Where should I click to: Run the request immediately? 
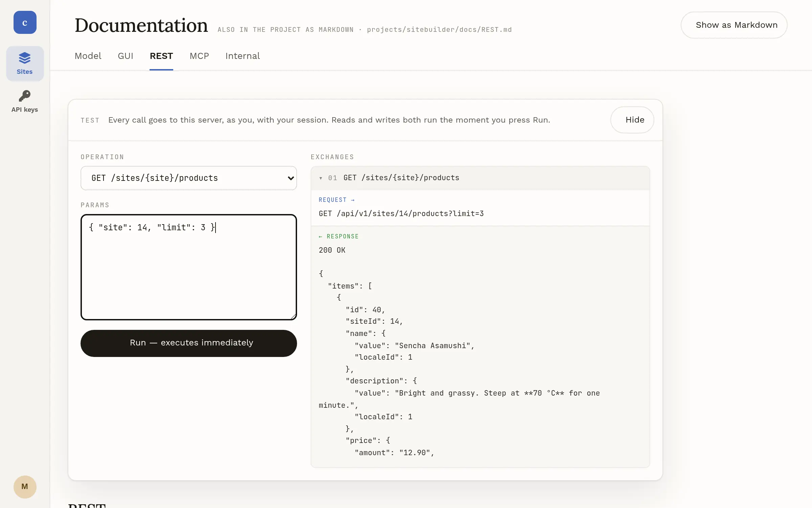coord(189,343)
